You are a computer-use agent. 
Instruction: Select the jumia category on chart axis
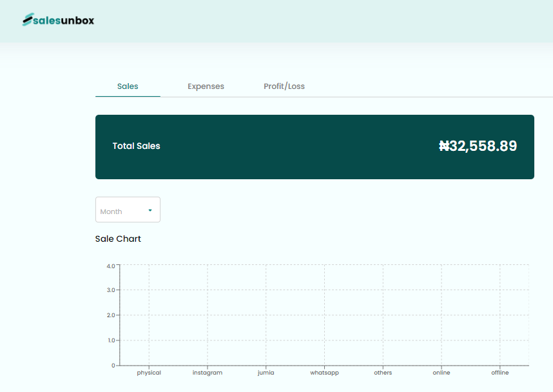[266, 373]
